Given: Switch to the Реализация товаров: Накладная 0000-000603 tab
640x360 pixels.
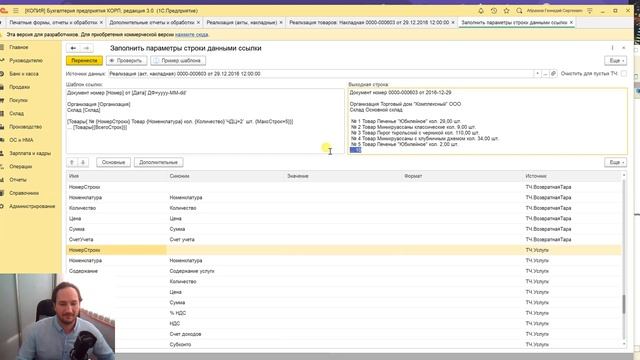Looking at the screenshot, I should click(x=369, y=22).
